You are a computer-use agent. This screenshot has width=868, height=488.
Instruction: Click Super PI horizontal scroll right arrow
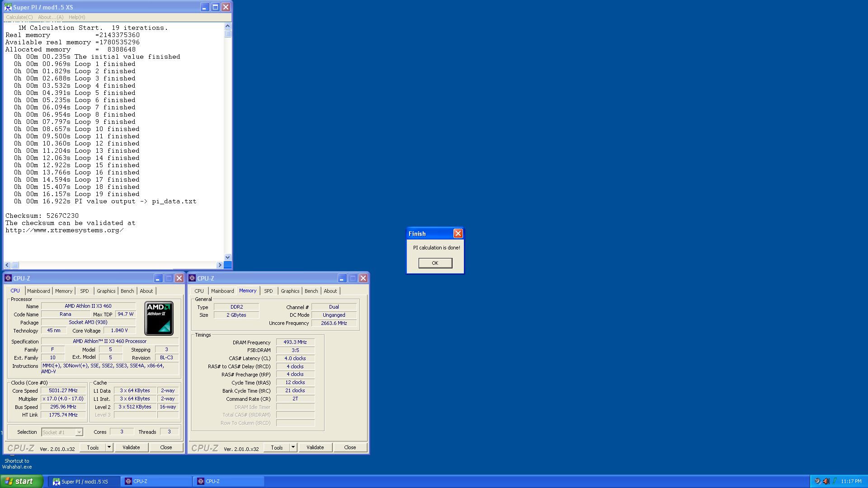point(220,265)
